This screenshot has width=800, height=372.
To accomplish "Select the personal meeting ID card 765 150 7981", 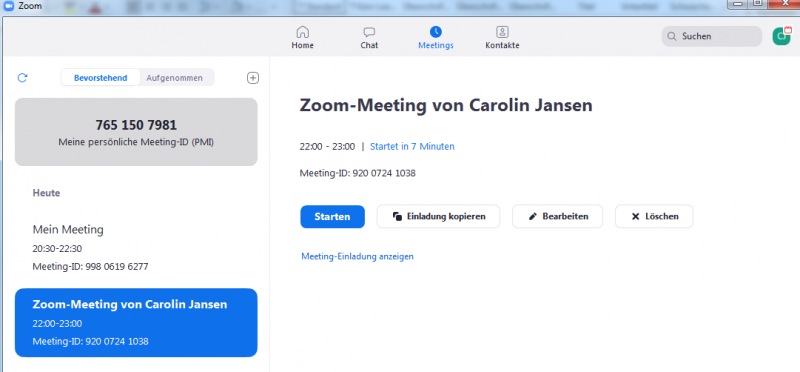I will (x=136, y=132).
